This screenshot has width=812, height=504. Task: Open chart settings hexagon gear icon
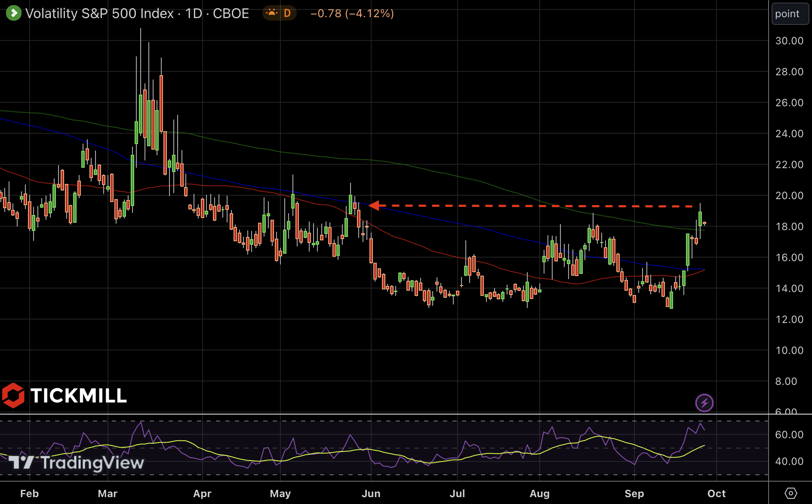(x=790, y=493)
